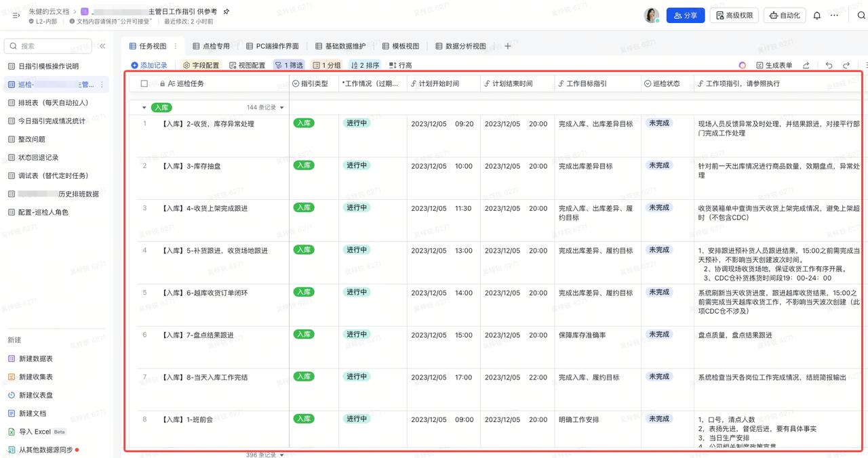Screen dimensions: 868x458
Task: Collapse the sidebar with double-chevron icon
Action: point(102,46)
